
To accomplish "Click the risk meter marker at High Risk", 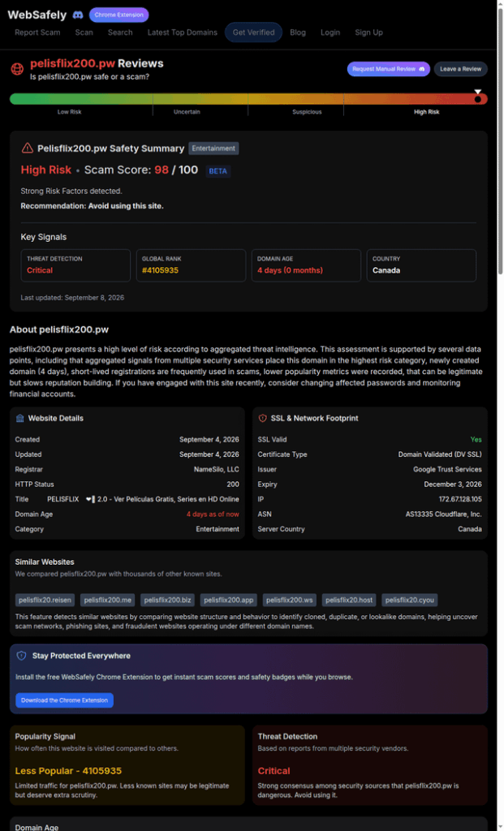I will pos(477,97).
